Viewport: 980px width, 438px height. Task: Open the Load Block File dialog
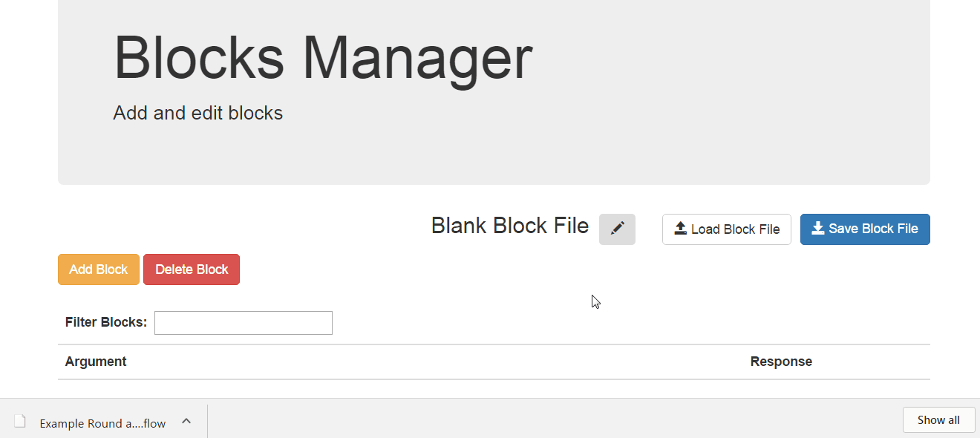click(x=726, y=229)
